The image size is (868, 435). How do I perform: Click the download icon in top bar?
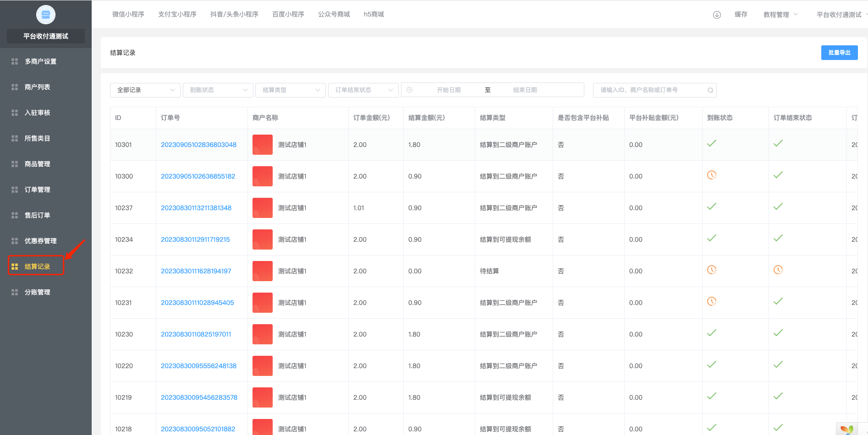click(x=717, y=15)
